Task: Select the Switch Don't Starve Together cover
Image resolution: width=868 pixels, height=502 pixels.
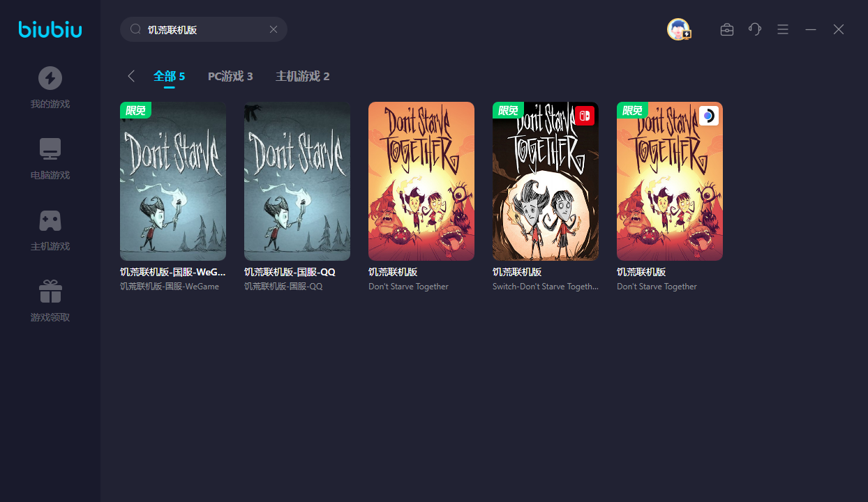Action: pyautogui.click(x=546, y=181)
